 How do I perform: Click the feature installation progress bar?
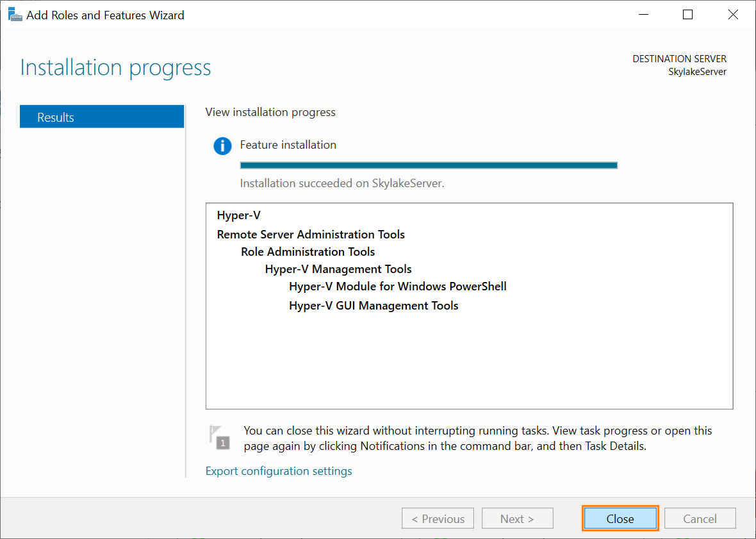point(429,165)
